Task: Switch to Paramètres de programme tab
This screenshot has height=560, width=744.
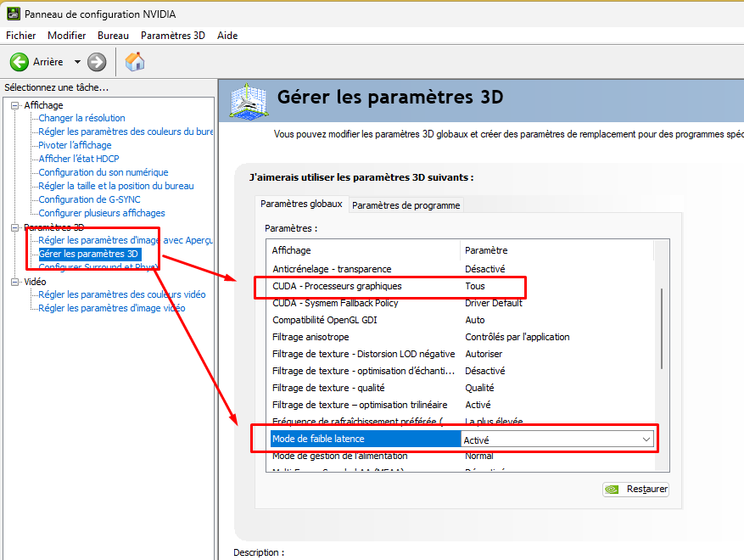Action: click(406, 205)
